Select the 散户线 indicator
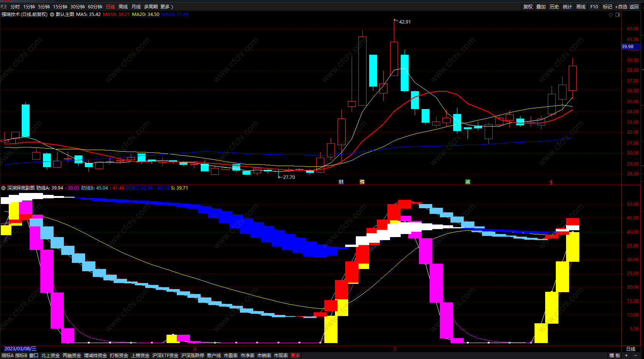Screen dimensions: 644x359 (214, 356)
